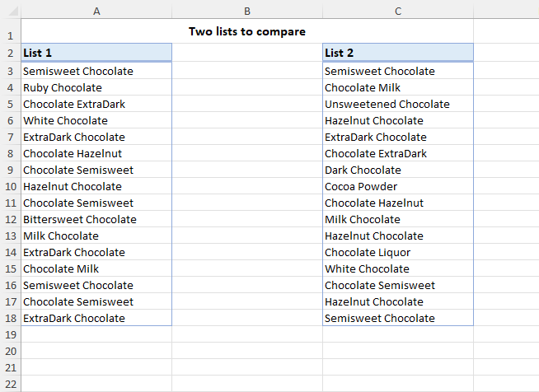Click the Bittersweet Chocolate cell
Image resolution: width=539 pixels, height=392 pixels.
tap(96, 220)
